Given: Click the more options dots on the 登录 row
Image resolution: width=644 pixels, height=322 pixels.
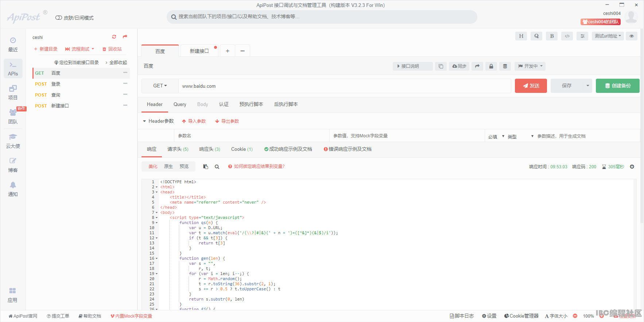Looking at the screenshot, I should click(125, 84).
